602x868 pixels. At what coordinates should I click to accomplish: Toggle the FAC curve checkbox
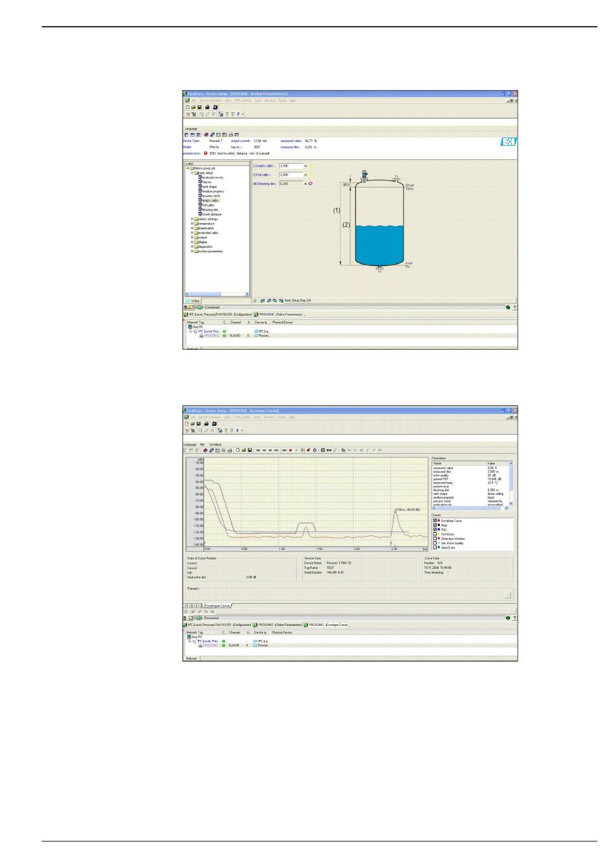click(x=435, y=530)
